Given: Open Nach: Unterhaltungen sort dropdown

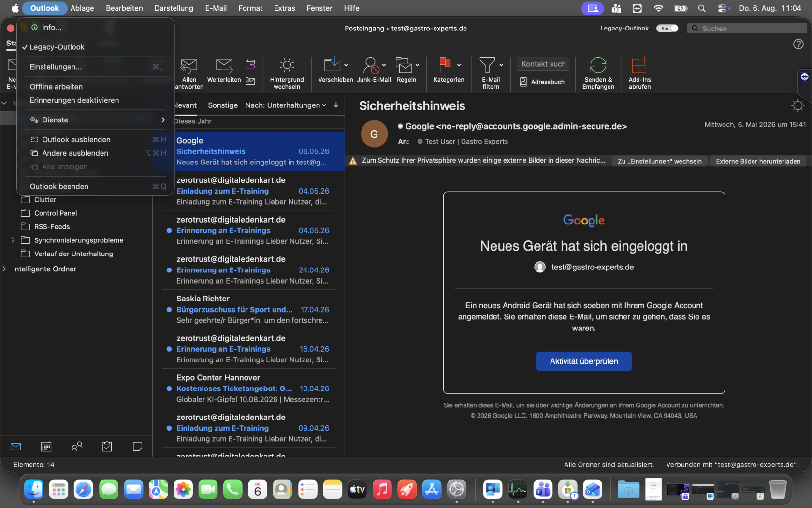Looking at the screenshot, I should [286, 105].
